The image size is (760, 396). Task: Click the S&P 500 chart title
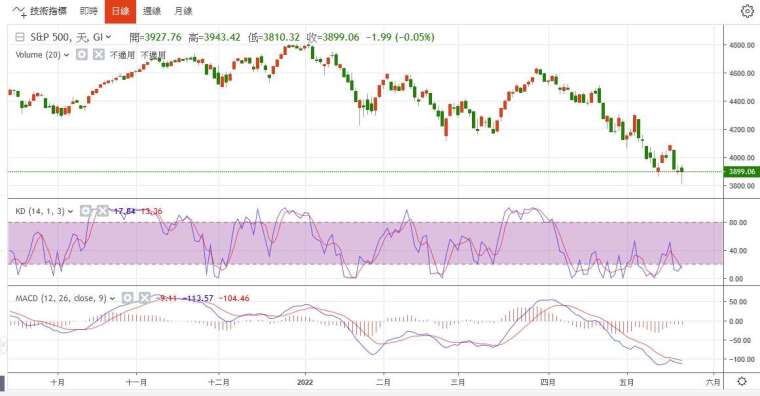click(x=66, y=37)
